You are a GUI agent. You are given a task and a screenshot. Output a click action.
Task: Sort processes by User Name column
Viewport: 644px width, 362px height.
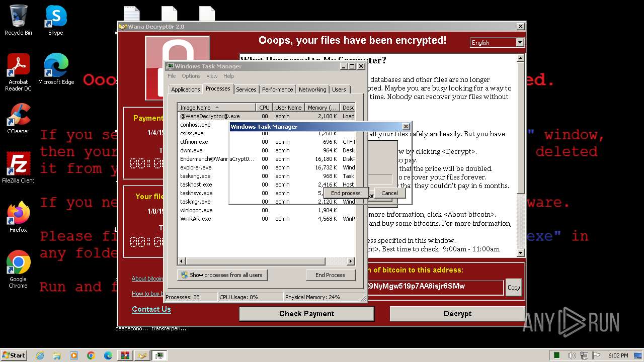point(288,108)
